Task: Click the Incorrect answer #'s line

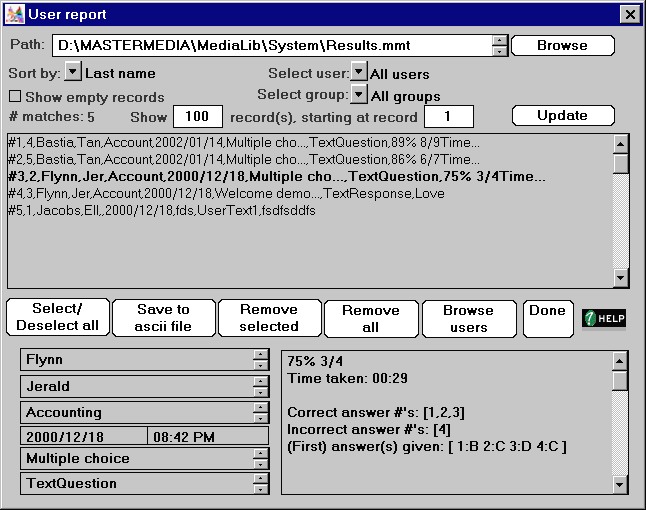Action: [x=369, y=430]
